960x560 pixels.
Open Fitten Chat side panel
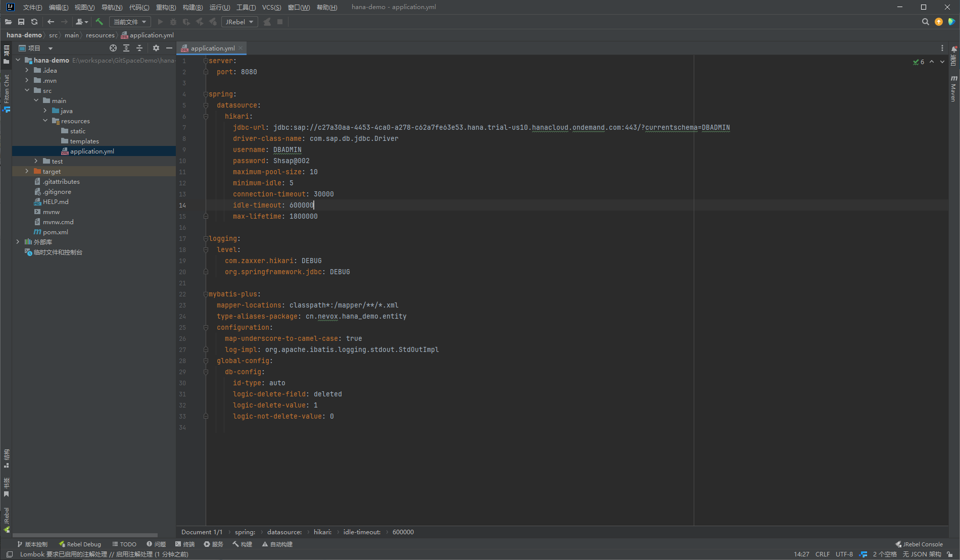pos(6,93)
